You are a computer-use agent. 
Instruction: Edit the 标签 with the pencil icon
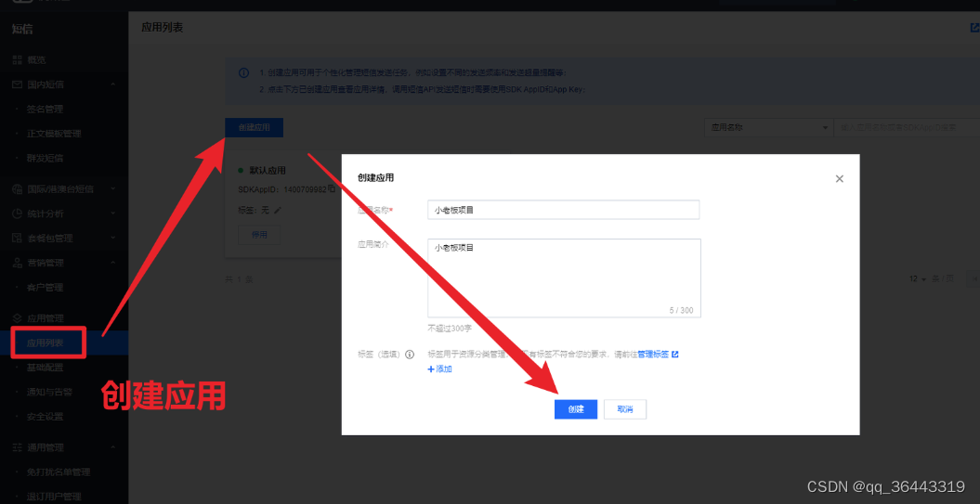point(278,211)
